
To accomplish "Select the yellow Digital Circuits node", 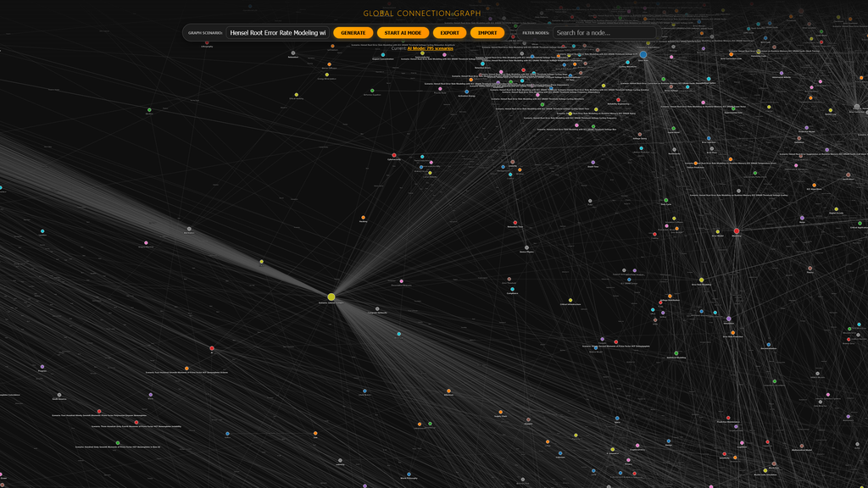I will 836,208.
